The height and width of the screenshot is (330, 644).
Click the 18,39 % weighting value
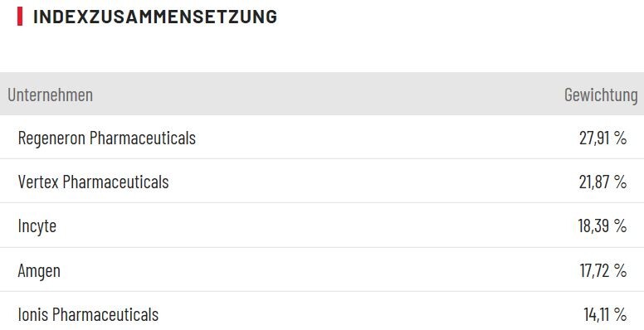(x=603, y=226)
